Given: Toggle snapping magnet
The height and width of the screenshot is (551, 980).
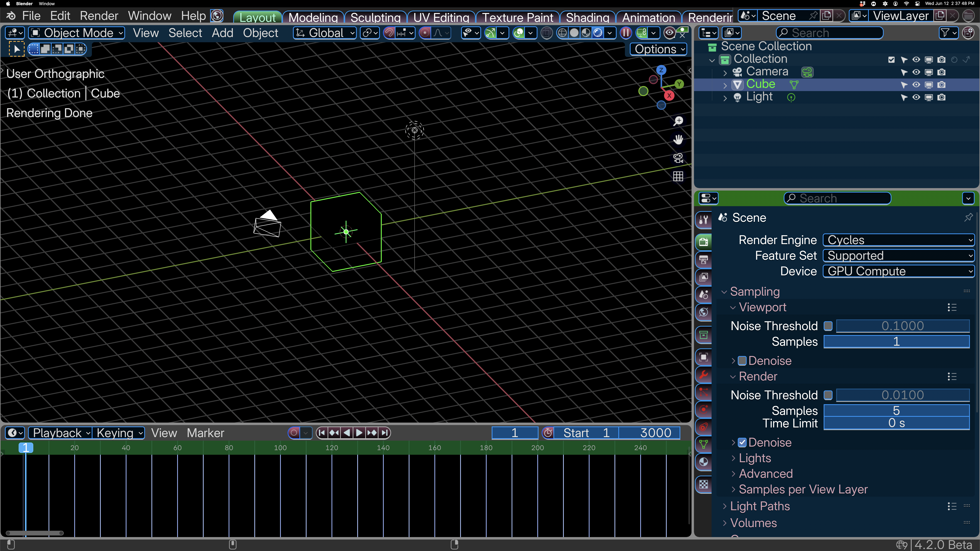Looking at the screenshot, I should pyautogui.click(x=389, y=33).
